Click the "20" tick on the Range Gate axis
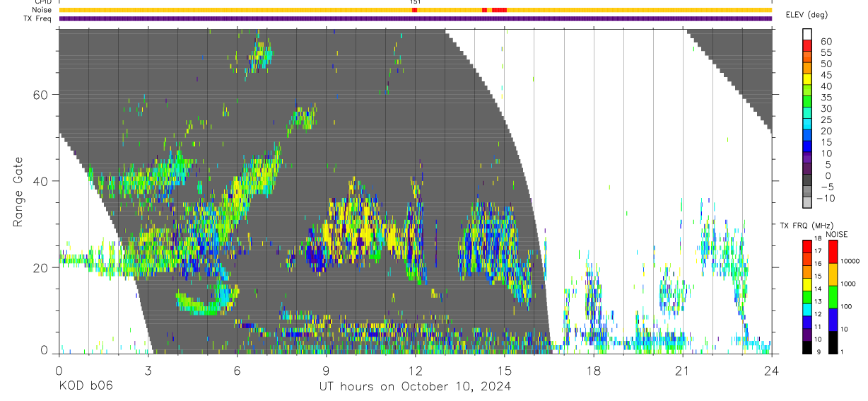 (41, 267)
